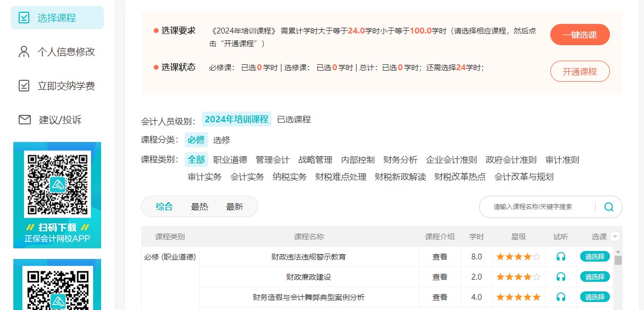The width and height of the screenshot is (644, 310).
Task: Filter by 审计实务 category
Action: point(204,177)
